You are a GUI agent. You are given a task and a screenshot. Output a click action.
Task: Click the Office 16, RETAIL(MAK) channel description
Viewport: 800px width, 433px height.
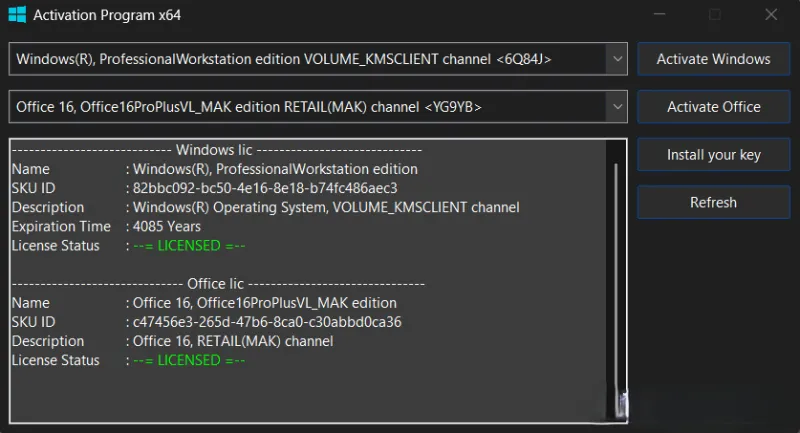click(x=233, y=341)
